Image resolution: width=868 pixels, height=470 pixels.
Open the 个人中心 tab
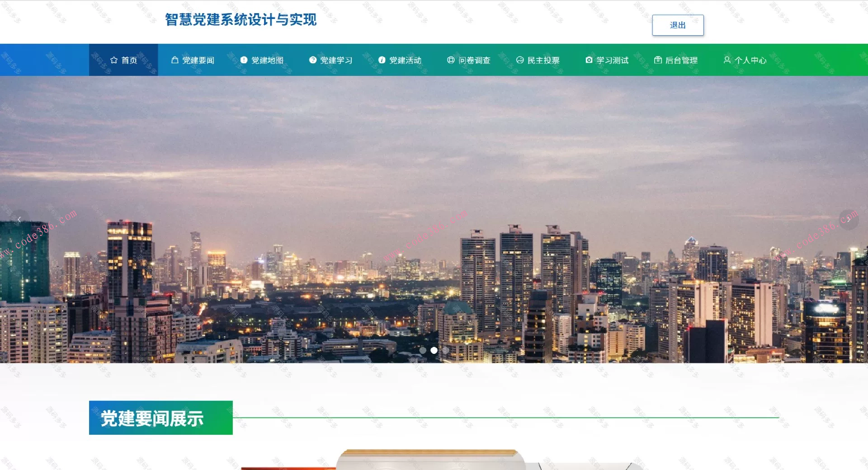(x=750, y=59)
